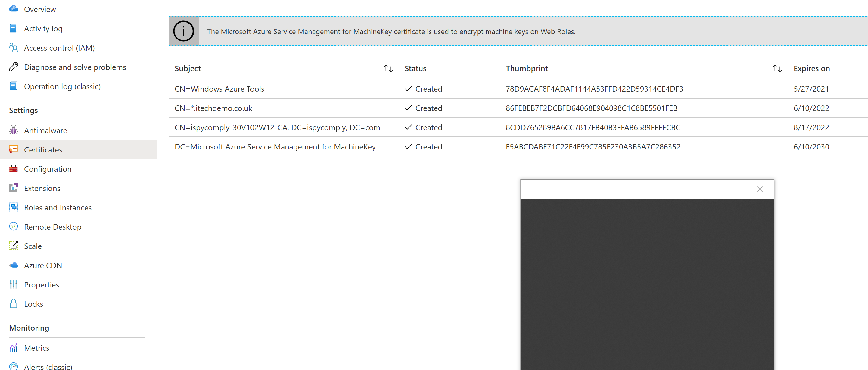868x370 pixels.
Task: Select the Antimalware icon
Action: click(14, 130)
